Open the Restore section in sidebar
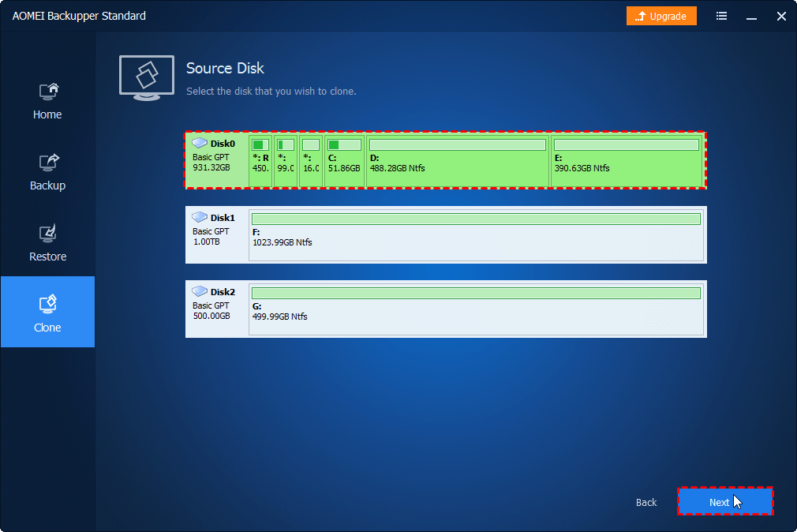Image resolution: width=797 pixels, height=532 pixels. [47, 244]
